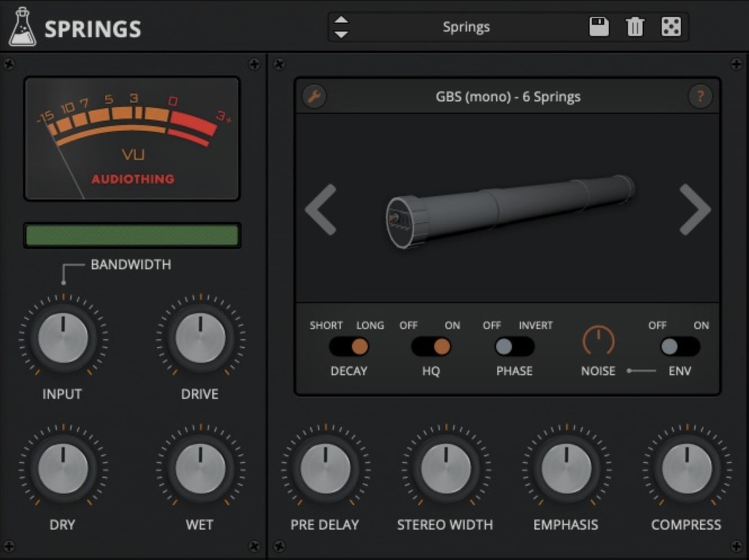Go to the previous spring model

[321, 209]
